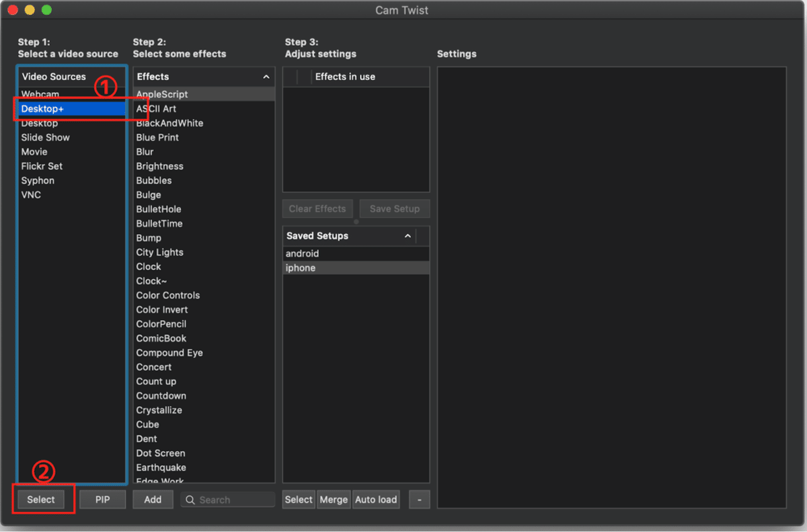
Task: Click Save Setup button
Action: [395, 208]
